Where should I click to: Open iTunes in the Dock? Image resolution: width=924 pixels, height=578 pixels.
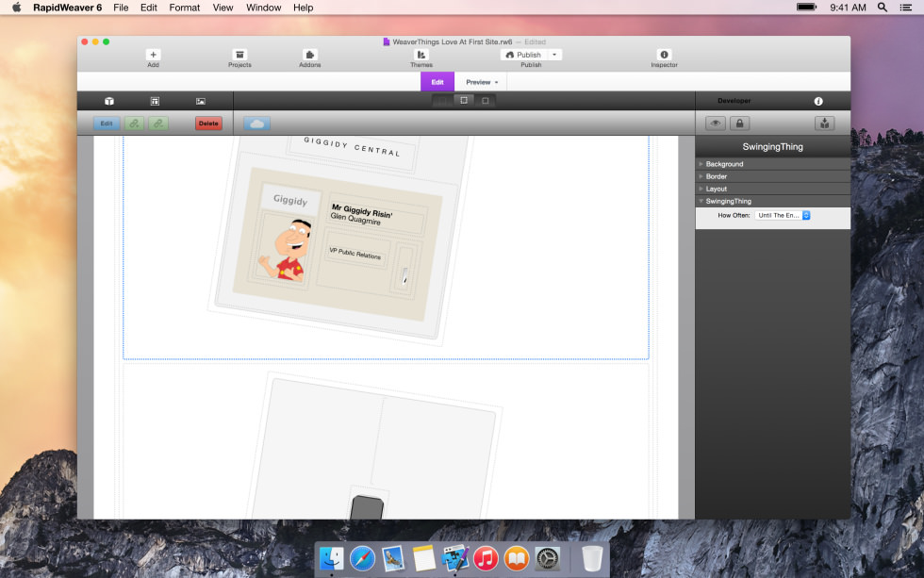[486, 558]
